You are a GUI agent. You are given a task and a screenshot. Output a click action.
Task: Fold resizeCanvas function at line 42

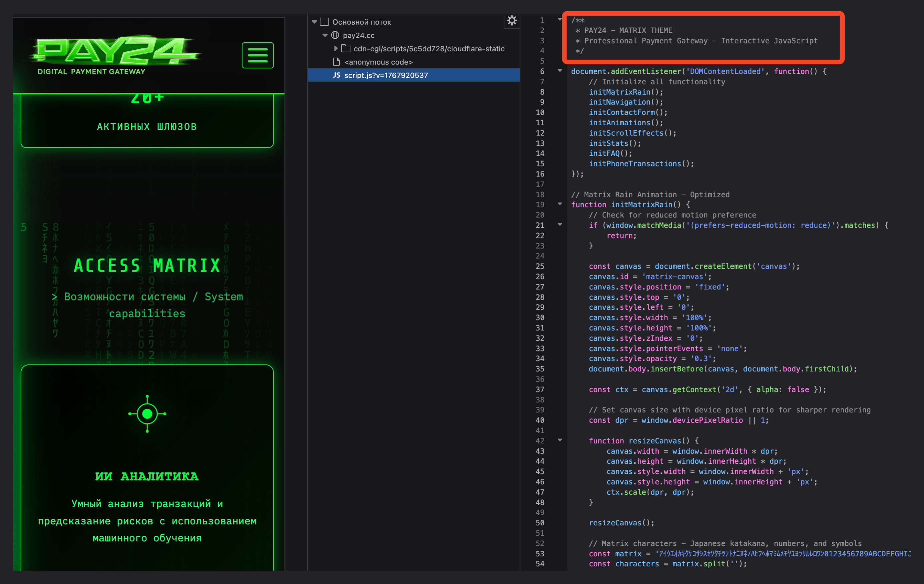pyautogui.click(x=560, y=440)
